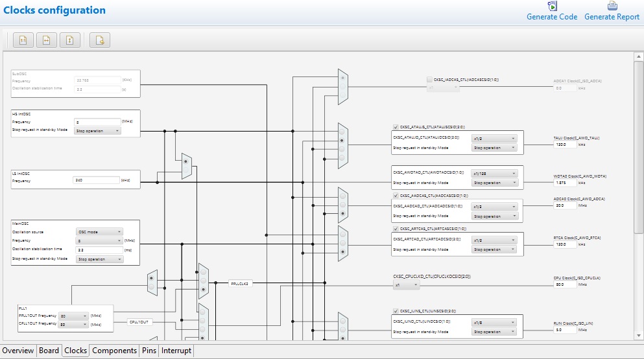The height and width of the screenshot is (359, 644).
Task: Click MainOSC oscillation stabilization time field
Action: pyautogui.click(x=99, y=250)
